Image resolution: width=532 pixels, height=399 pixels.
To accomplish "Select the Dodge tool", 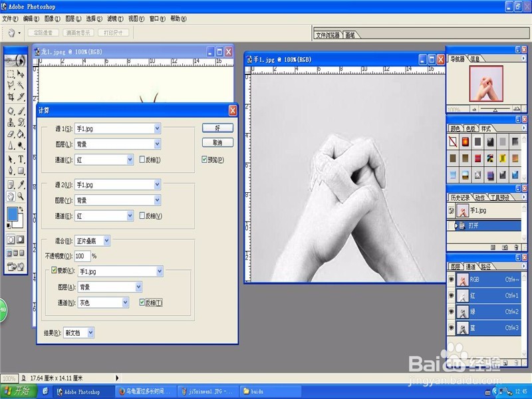I will click(21, 146).
